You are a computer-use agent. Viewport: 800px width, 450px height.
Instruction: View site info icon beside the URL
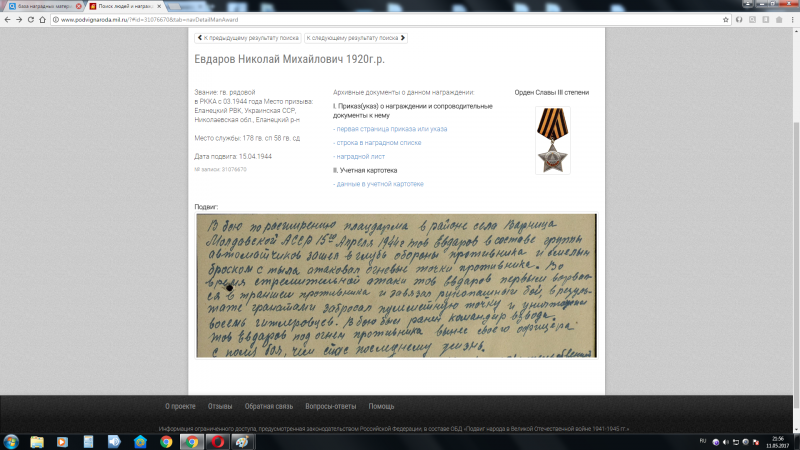tap(56, 19)
